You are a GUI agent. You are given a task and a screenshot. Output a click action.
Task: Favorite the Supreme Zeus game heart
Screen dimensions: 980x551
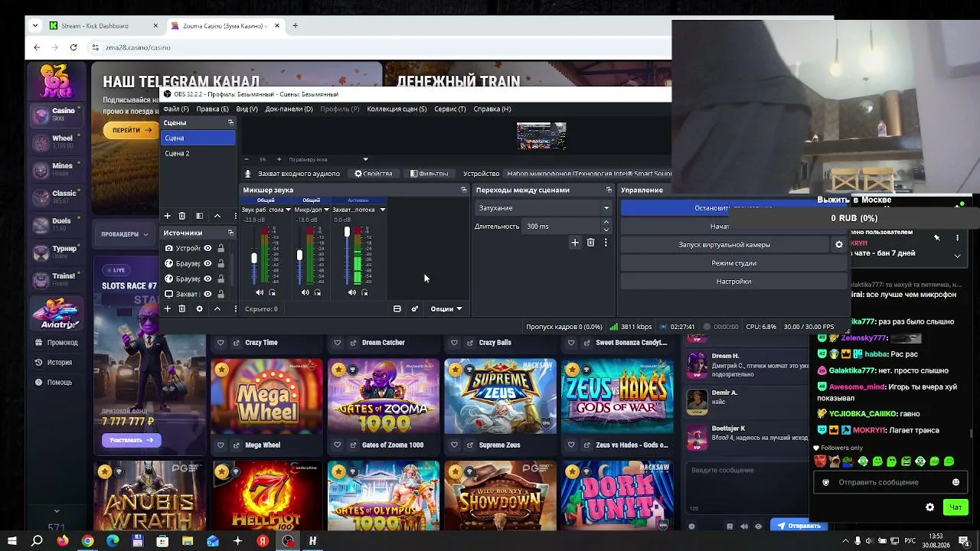[454, 445]
